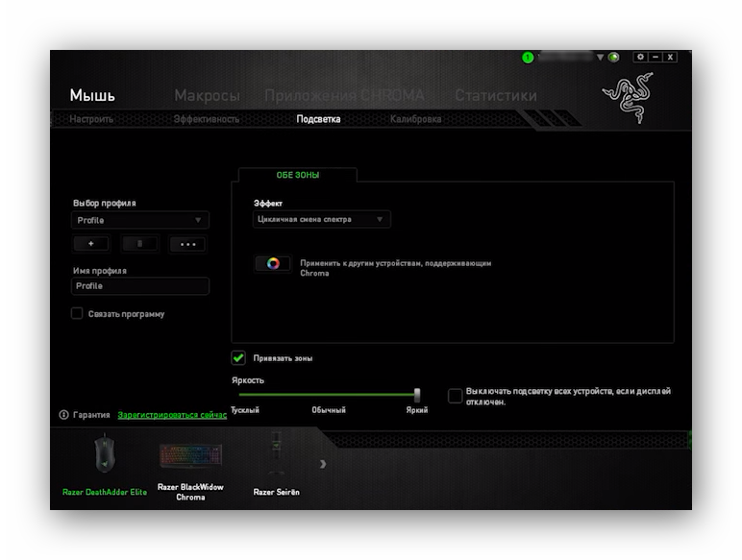Select the Подсветка subtab
This screenshot has height=560, width=742.
pos(318,119)
